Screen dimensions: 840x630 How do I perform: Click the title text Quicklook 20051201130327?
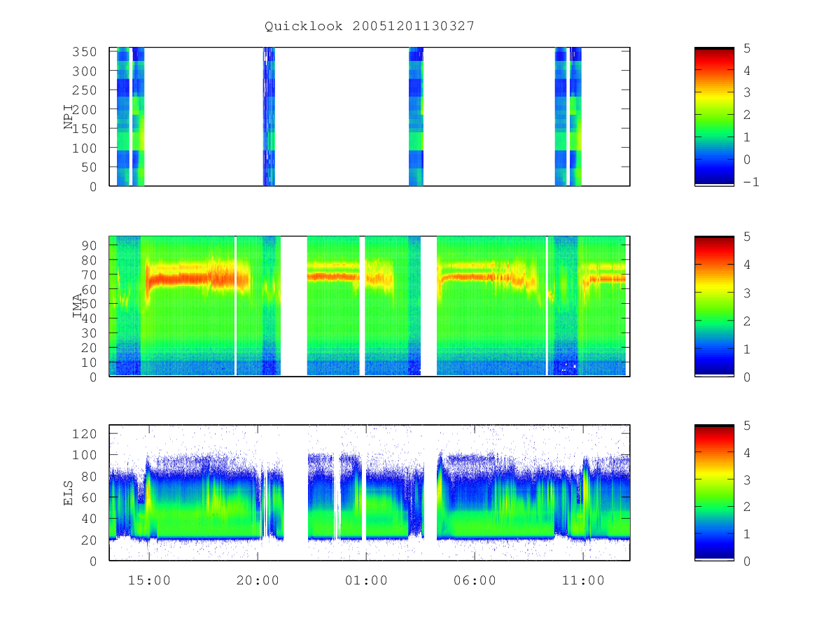click(x=370, y=26)
